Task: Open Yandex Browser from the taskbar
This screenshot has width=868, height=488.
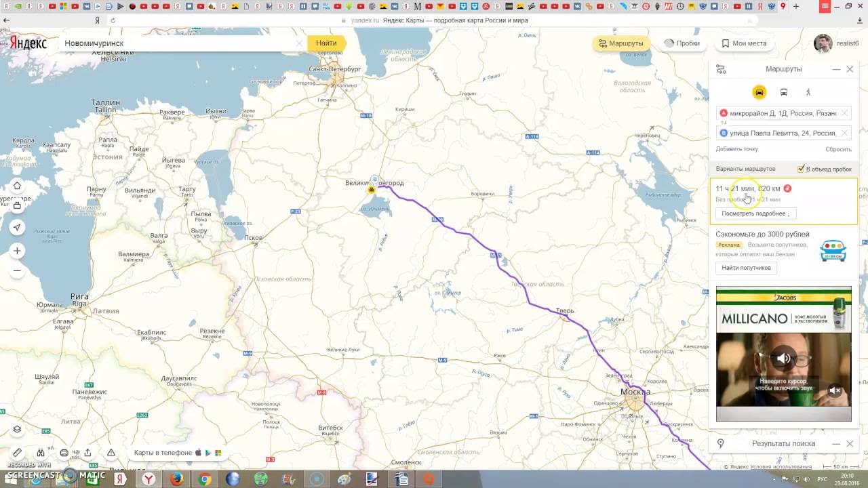Action: click(x=148, y=479)
